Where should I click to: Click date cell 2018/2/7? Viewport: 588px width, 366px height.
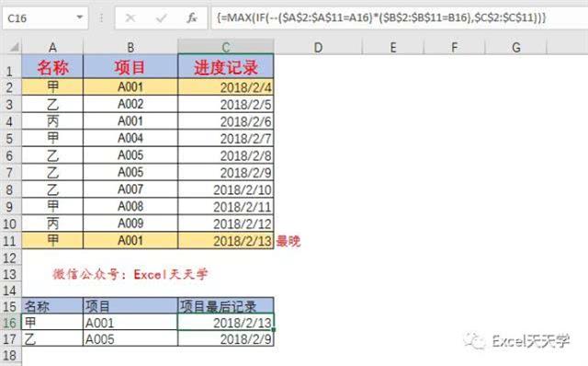(x=226, y=138)
